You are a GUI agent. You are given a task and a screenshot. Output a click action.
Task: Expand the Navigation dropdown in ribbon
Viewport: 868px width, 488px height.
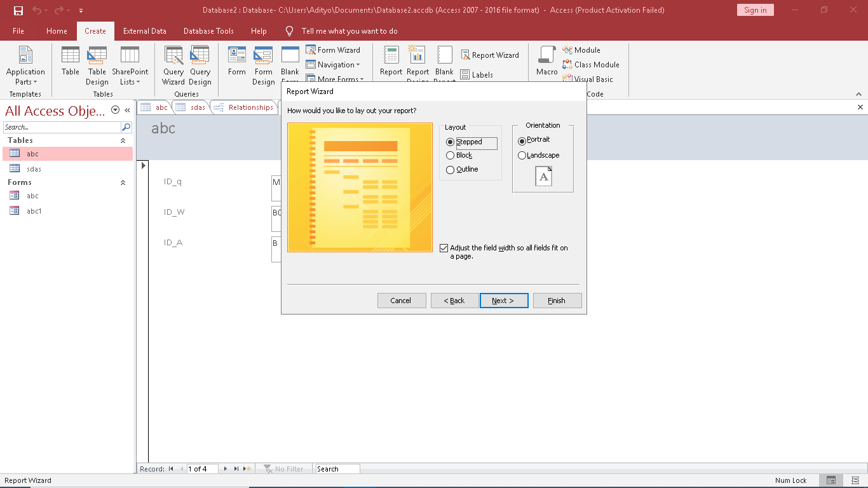334,65
